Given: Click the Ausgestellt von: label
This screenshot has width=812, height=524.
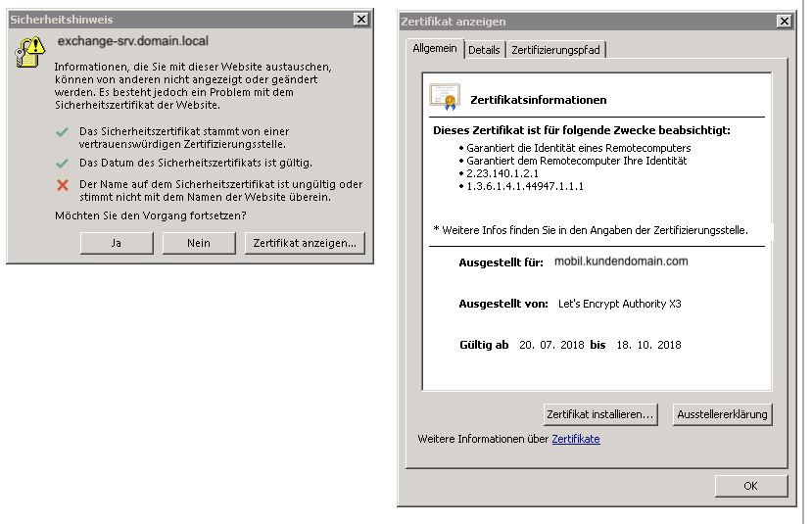Looking at the screenshot, I should pos(503,304).
